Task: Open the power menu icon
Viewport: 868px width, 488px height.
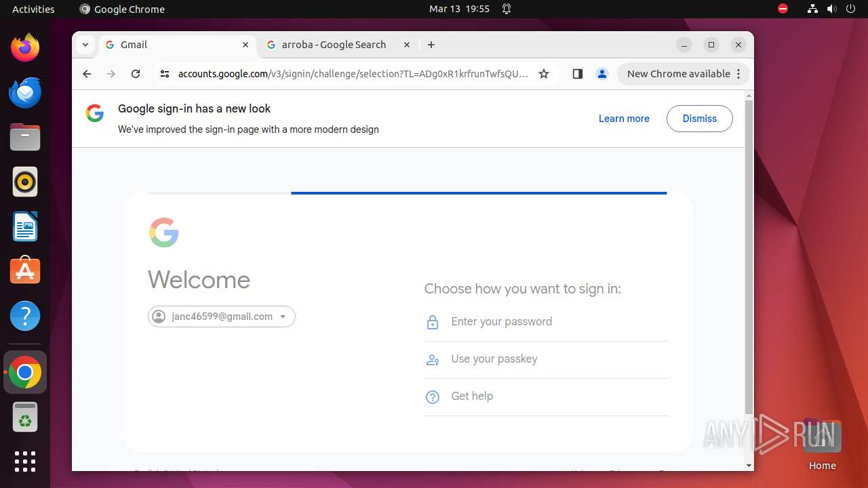Action: [x=850, y=9]
